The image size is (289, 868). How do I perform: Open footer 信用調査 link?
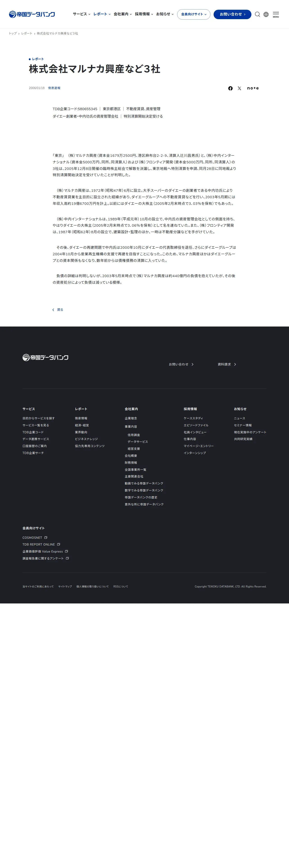tap(133, 435)
